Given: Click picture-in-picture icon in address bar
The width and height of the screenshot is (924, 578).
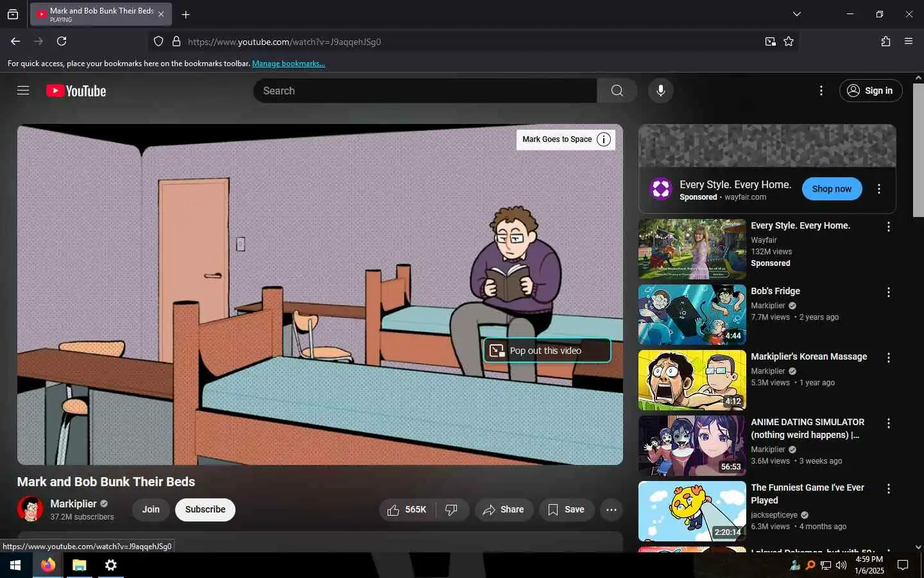Looking at the screenshot, I should [x=770, y=41].
